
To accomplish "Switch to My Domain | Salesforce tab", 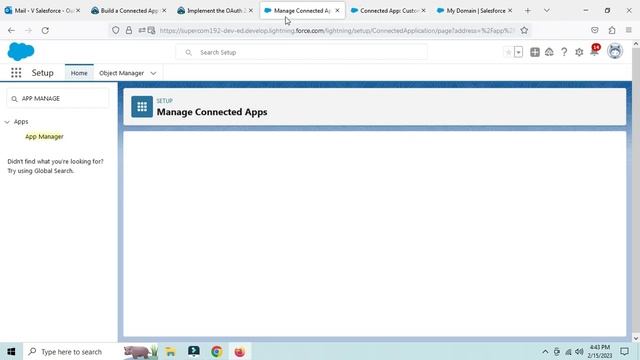I will tap(475, 11).
